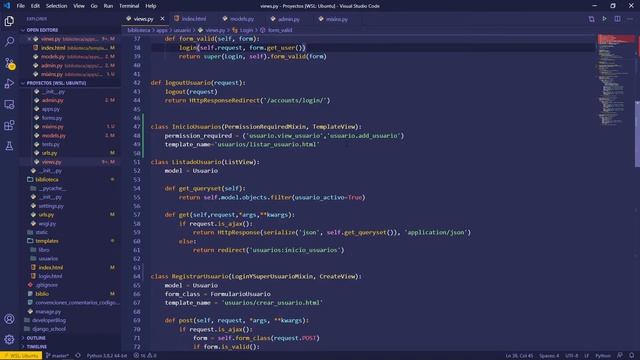Expand the libro folder under templates
The image size is (640, 360).
point(44,250)
